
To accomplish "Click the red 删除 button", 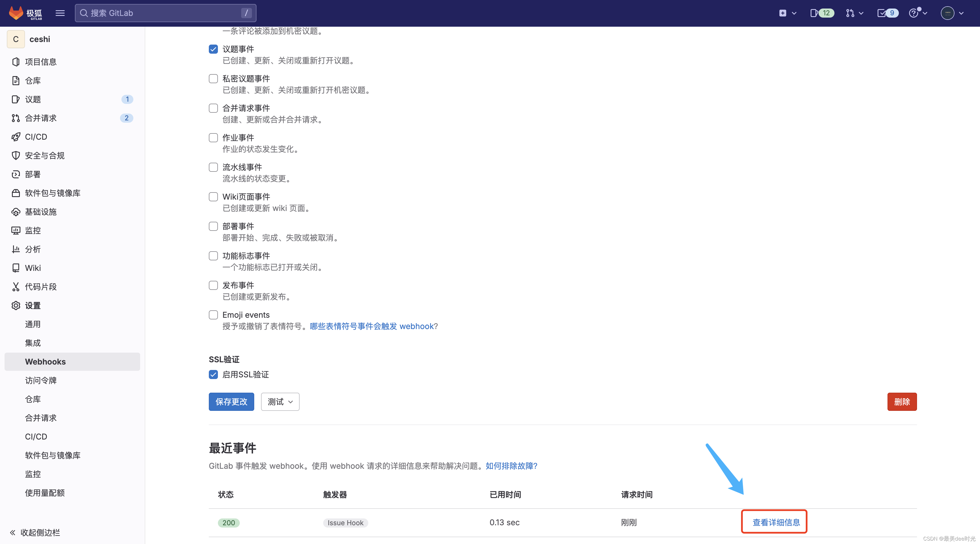I will point(902,402).
